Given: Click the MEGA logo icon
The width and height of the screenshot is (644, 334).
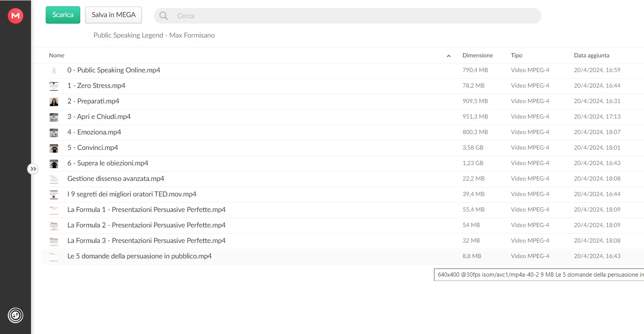Looking at the screenshot, I should click(15, 16).
